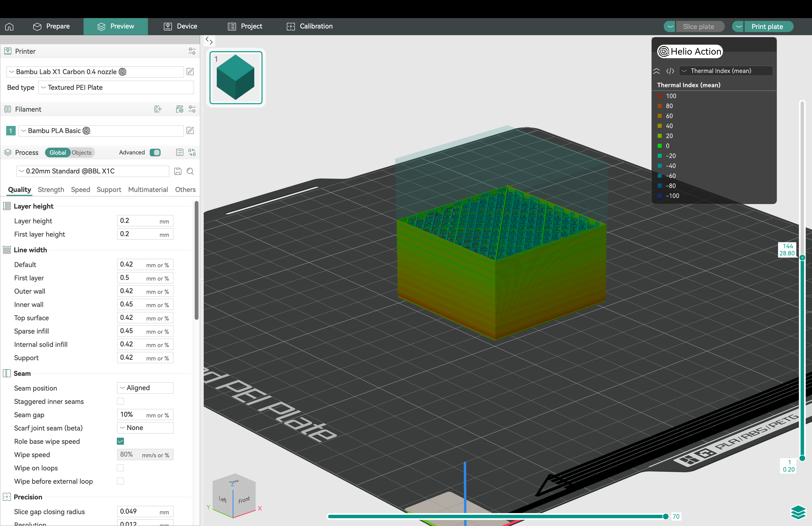
Task: Click the Helio Action logo icon
Action: click(x=664, y=52)
